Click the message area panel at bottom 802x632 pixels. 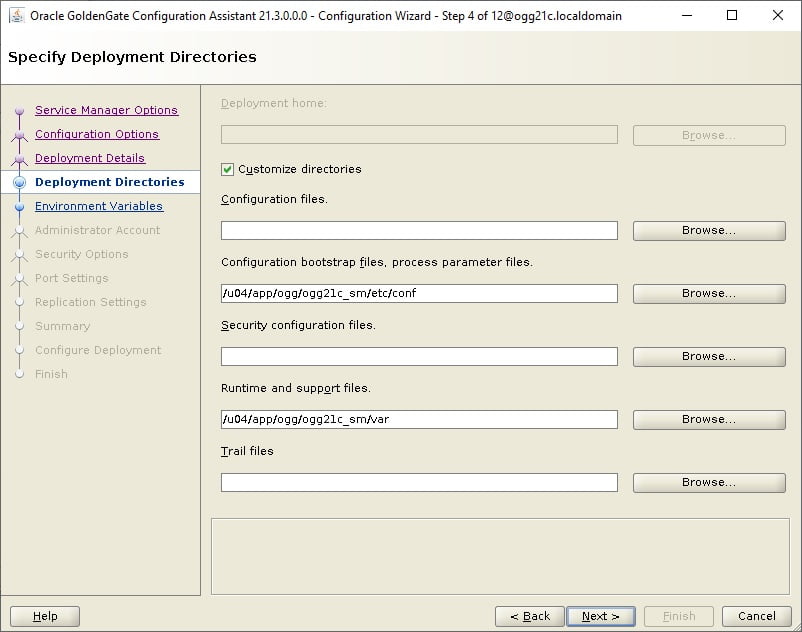(500, 556)
